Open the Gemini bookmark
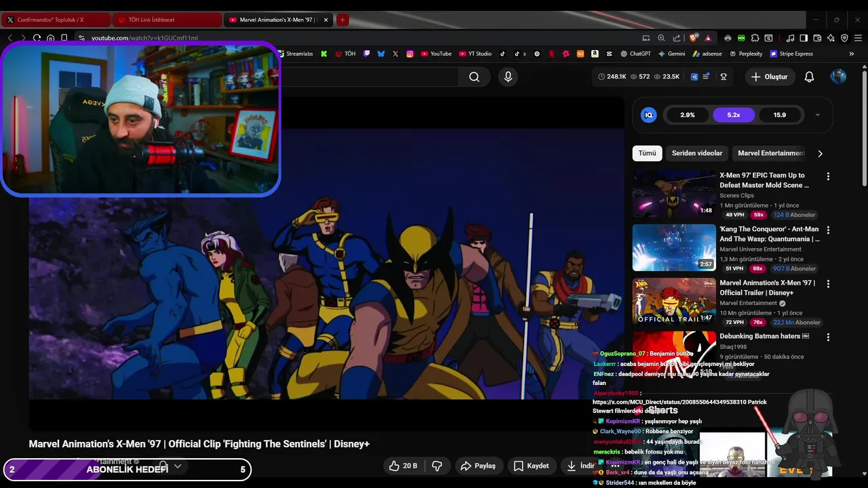 coord(671,54)
